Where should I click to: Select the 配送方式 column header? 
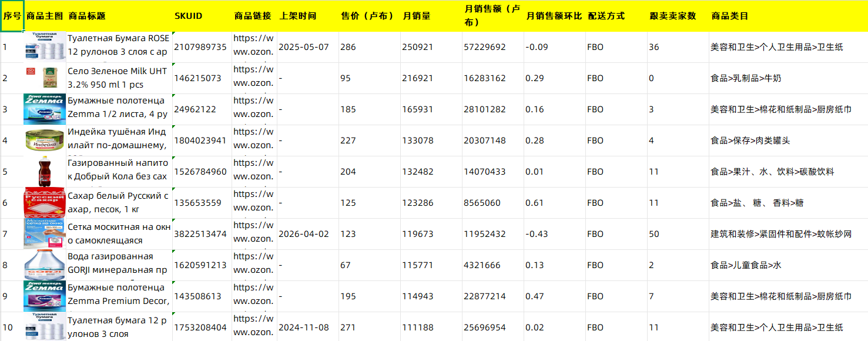616,16
